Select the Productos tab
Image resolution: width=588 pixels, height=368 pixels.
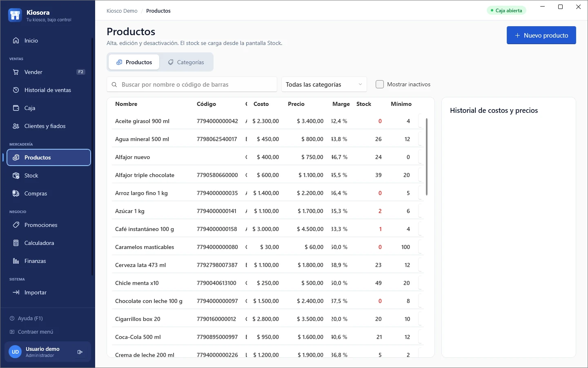(x=134, y=62)
